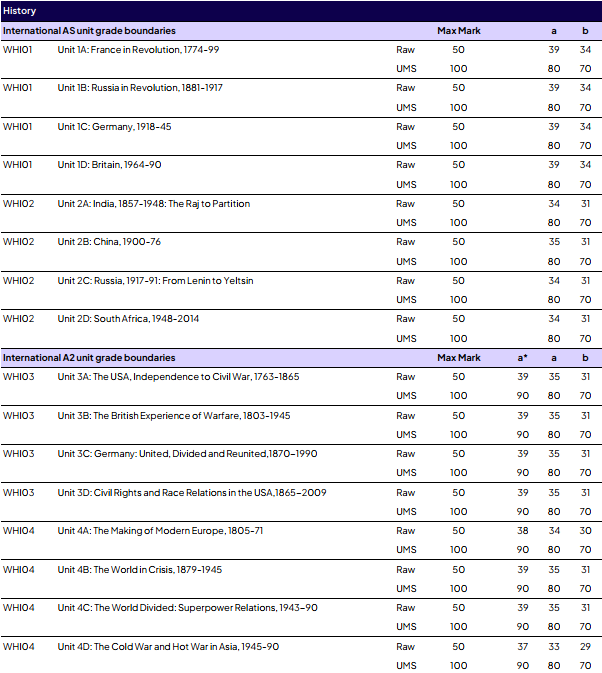
Task: Click raw 'b' mark 31 for Unit 2C
Action: (585, 281)
